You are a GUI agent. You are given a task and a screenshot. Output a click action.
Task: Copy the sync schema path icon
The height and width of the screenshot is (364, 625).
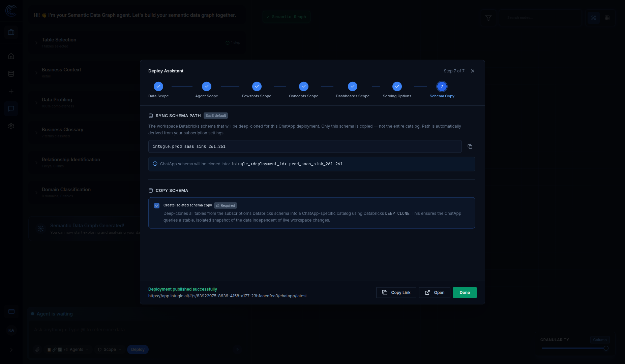[470, 146]
